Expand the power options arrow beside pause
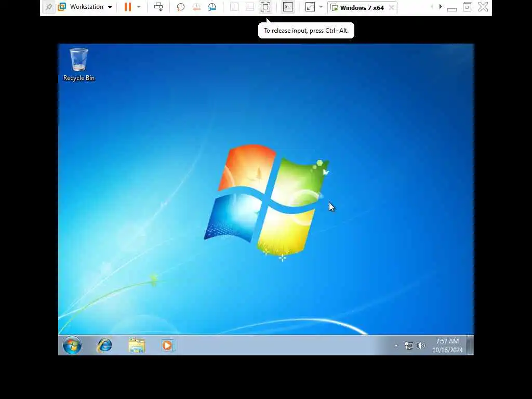532x399 pixels. pyautogui.click(x=139, y=7)
